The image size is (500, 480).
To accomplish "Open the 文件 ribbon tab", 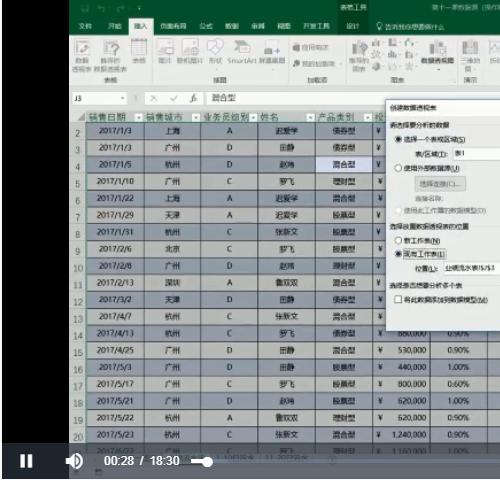I will pos(85,26).
